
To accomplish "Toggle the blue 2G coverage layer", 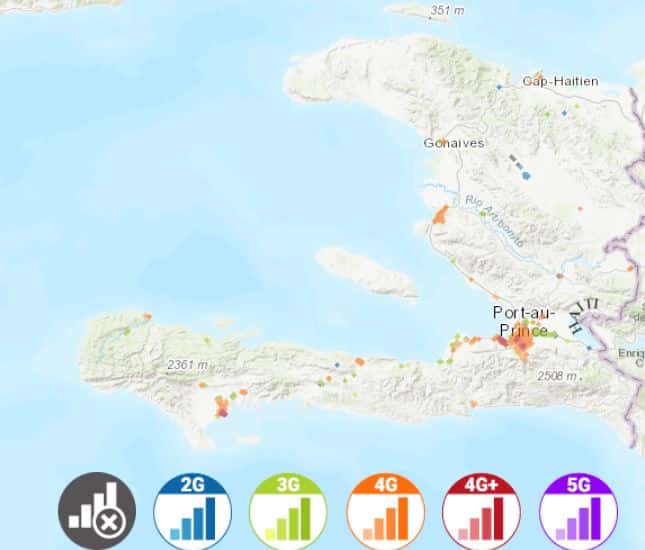I will [x=192, y=510].
